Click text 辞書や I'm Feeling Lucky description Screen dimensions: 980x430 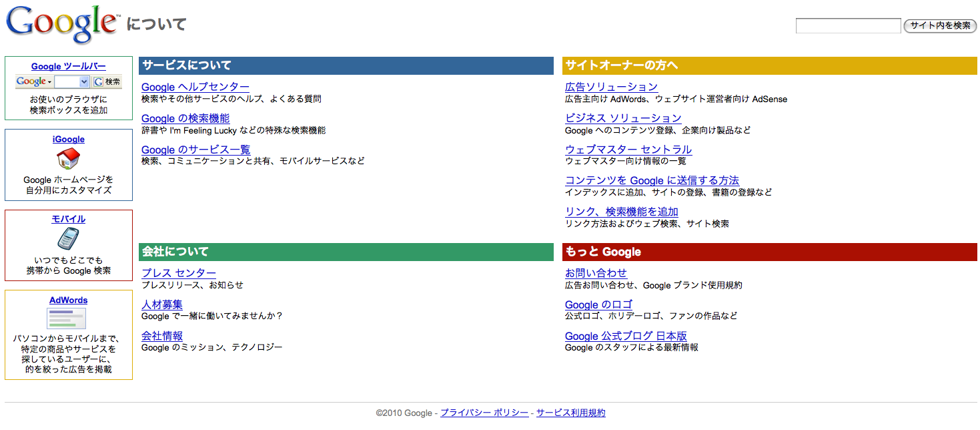233,130
